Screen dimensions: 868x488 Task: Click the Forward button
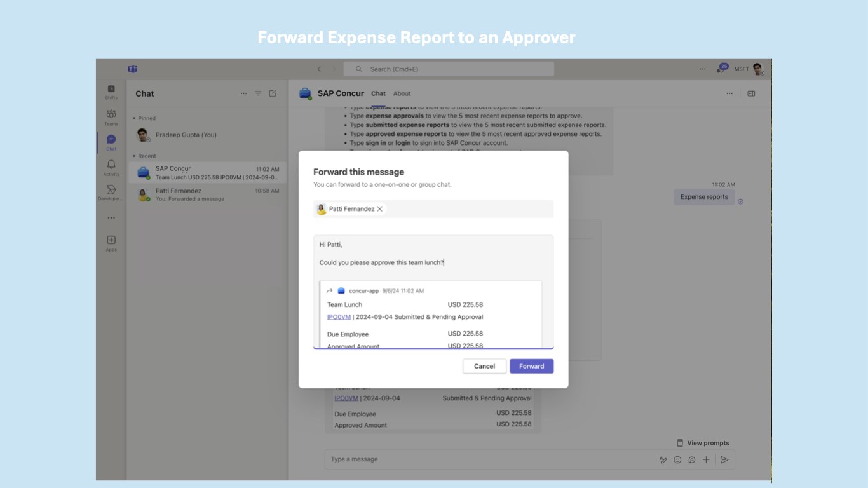[x=531, y=366]
